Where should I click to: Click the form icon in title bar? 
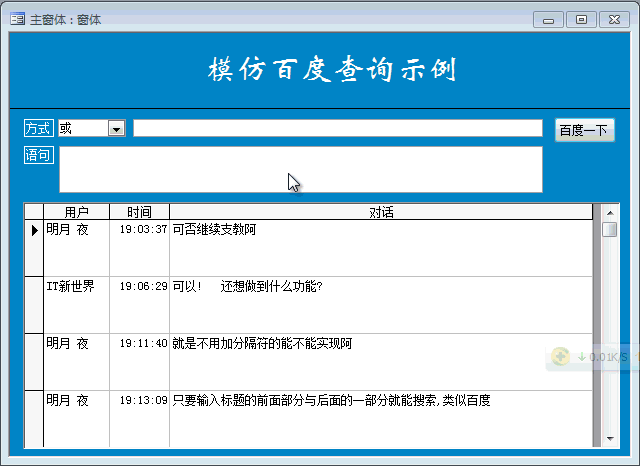(x=18, y=19)
